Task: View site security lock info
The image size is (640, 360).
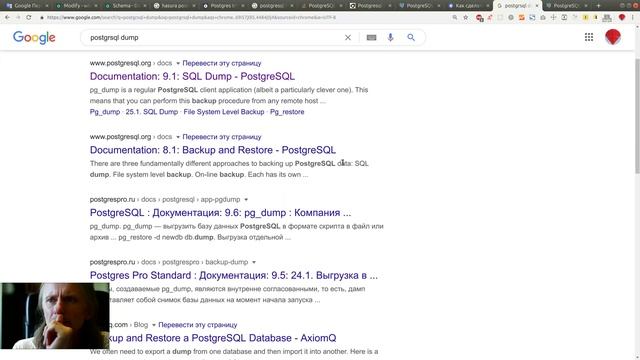Action: 42,18
